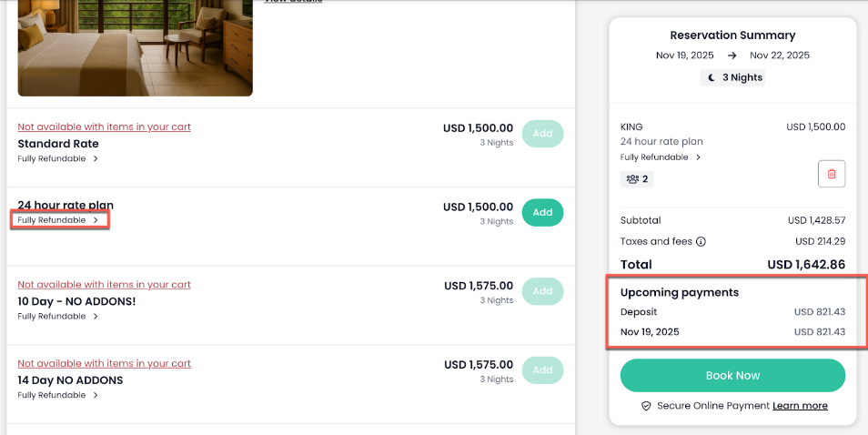
Task: Click the moon icon beside 3 Nights
Action: 712,78
